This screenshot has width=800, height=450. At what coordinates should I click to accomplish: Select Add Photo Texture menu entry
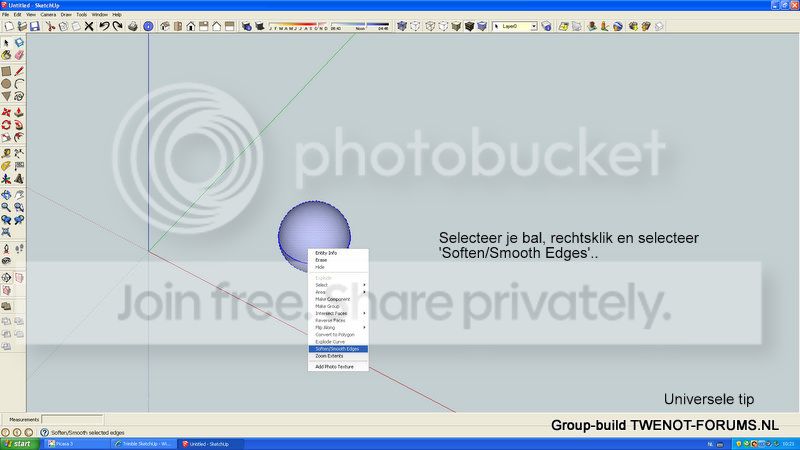coord(338,367)
